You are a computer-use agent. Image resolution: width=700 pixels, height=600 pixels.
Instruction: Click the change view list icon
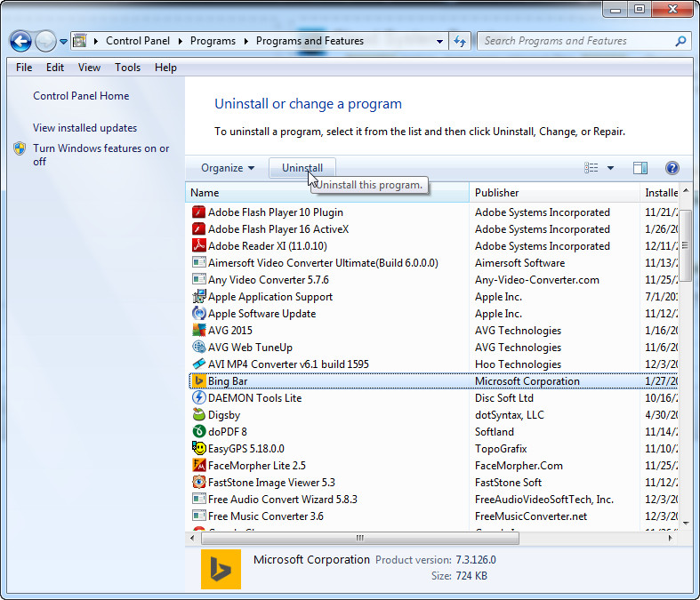pyautogui.click(x=591, y=168)
